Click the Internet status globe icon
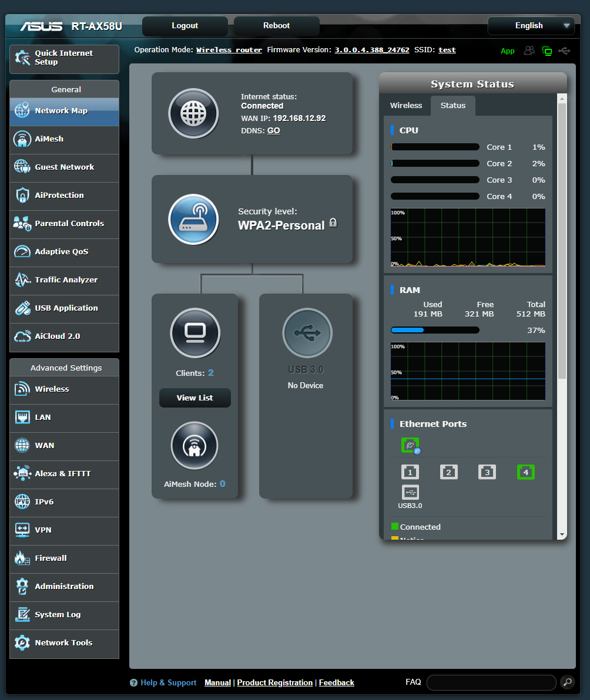Screen dimensions: 590x700 pos(193,113)
